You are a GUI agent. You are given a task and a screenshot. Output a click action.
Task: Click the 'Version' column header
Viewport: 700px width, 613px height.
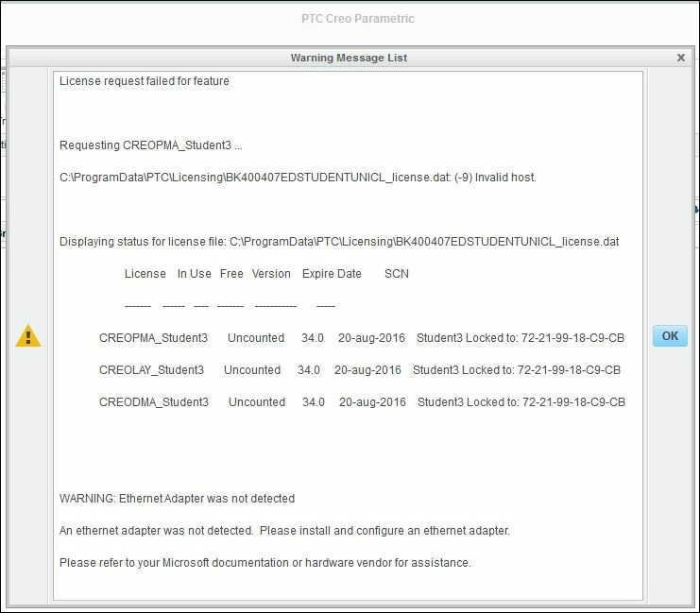click(x=271, y=274)
